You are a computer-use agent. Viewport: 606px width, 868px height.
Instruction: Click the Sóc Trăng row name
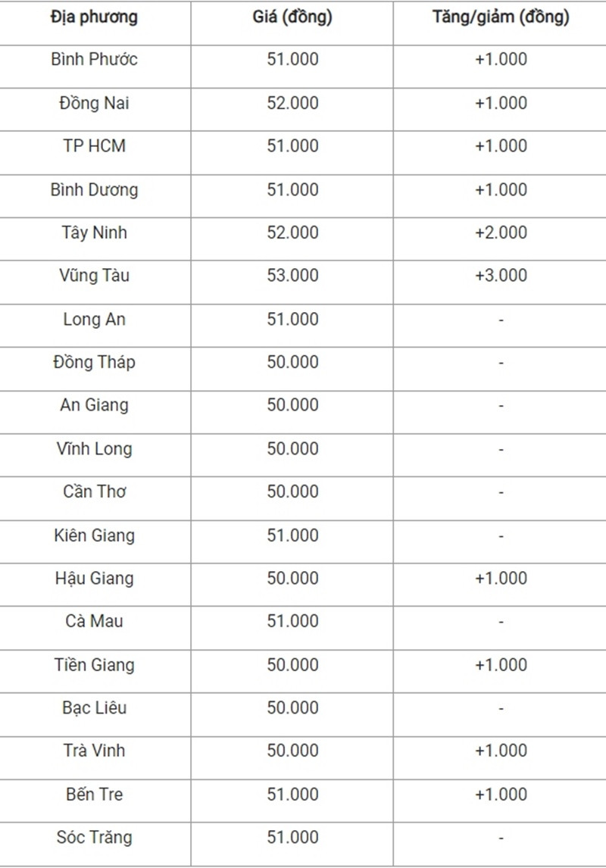click(x=94, y=838)
